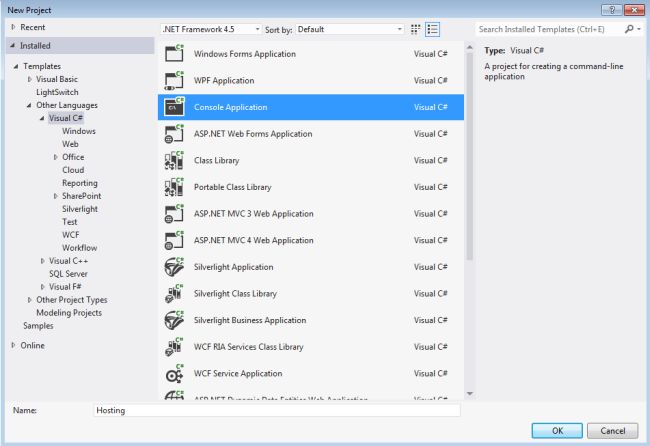Collapse the Templates tree node
The height and width of the screenshot is (446, 650).
pos(16,66)
